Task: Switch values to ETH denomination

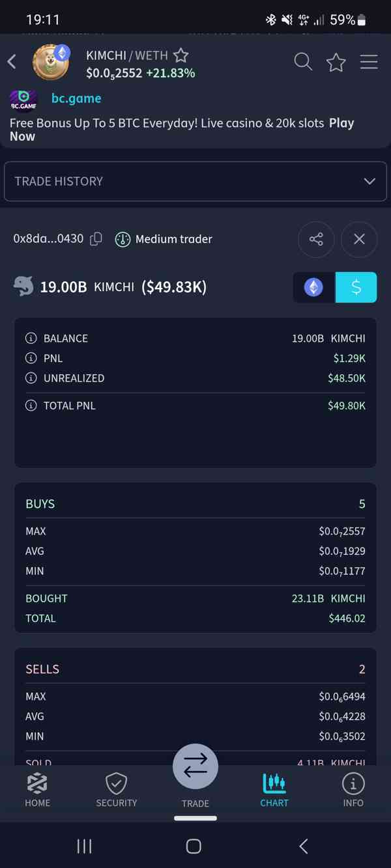Action: point(313,287)
